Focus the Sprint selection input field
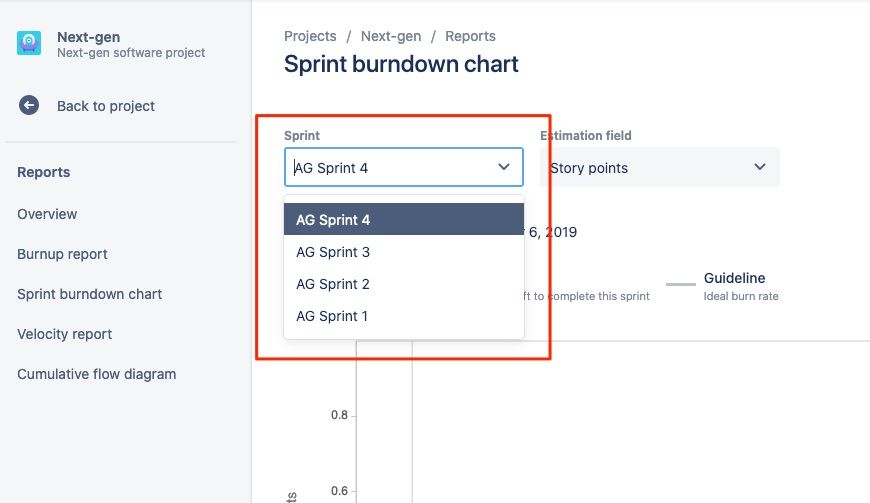The image size is (870, 503). point(404,167)
